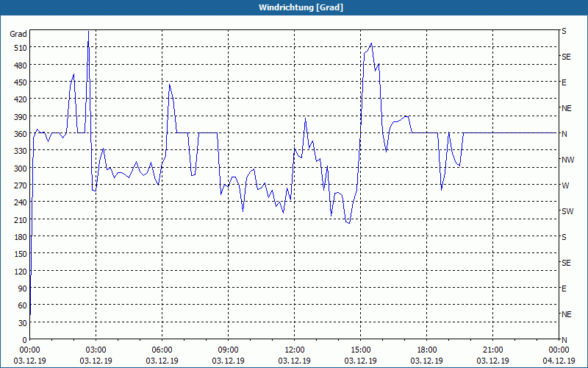Screen dimensions: 588x368
Task: Click the 06:00 time label
Action: click(x=162, y=350)
